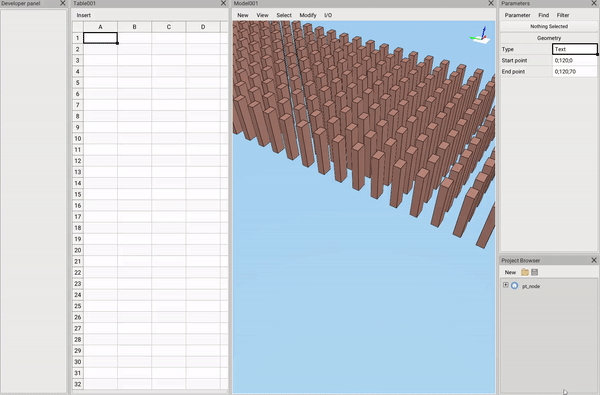Select row header 1
Image resolution: width=600 pixels, height=395 pixels.
[x=78, y=38]
